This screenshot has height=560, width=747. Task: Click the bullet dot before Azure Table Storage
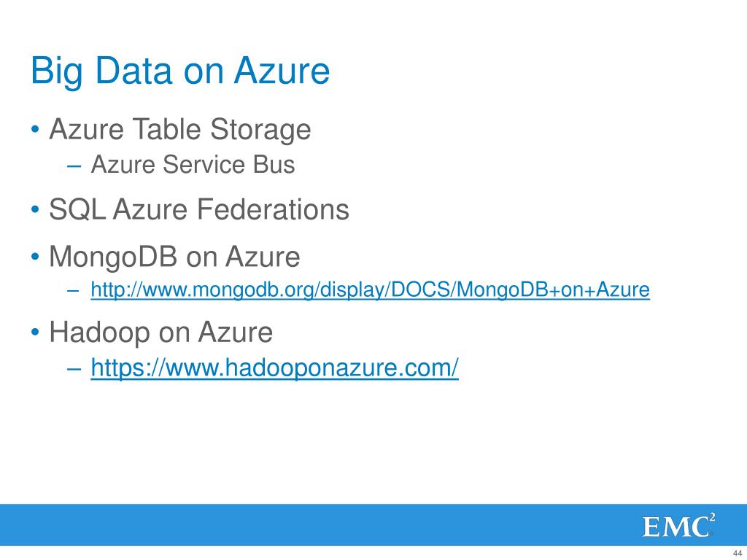pyautogui.click(x=35, y=130)
